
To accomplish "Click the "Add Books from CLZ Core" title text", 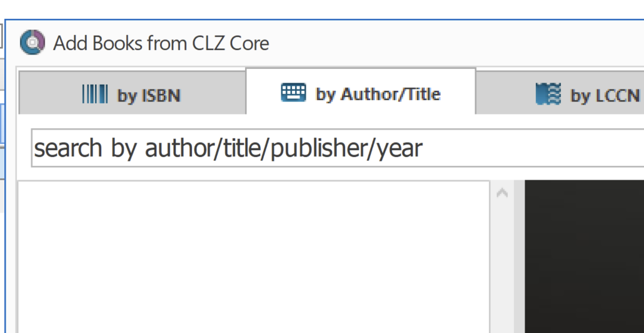I will click(161, 43).
